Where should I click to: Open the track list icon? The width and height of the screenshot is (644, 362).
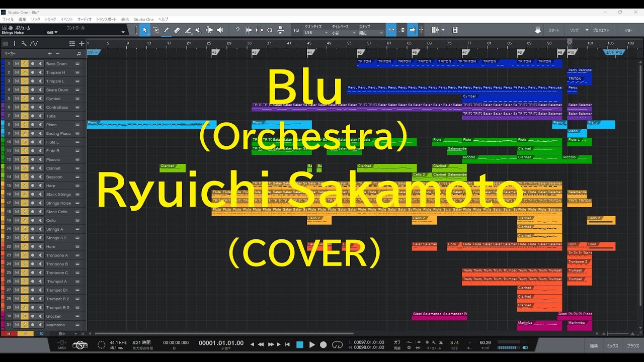coord(5,44)
